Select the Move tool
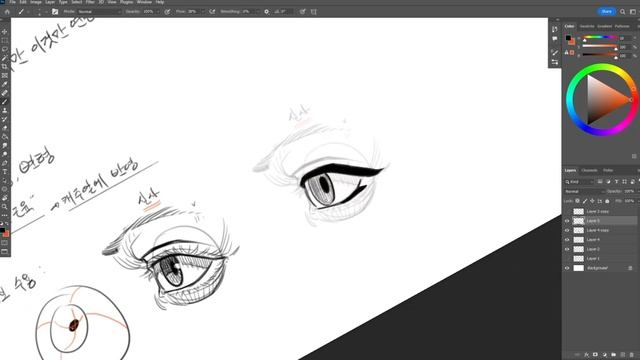The image size is (640, 360). (4, 31)
